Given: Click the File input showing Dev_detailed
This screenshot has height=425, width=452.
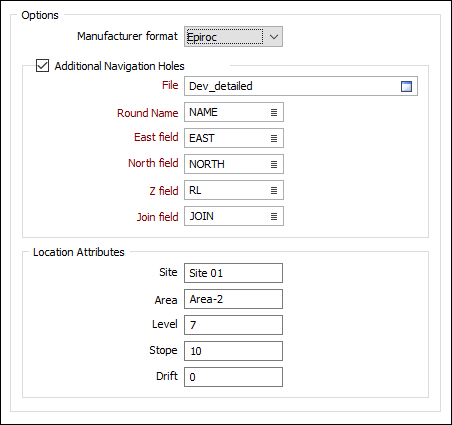Looking at the screenshot, I should pyautogui.click(x=301, y=86).
